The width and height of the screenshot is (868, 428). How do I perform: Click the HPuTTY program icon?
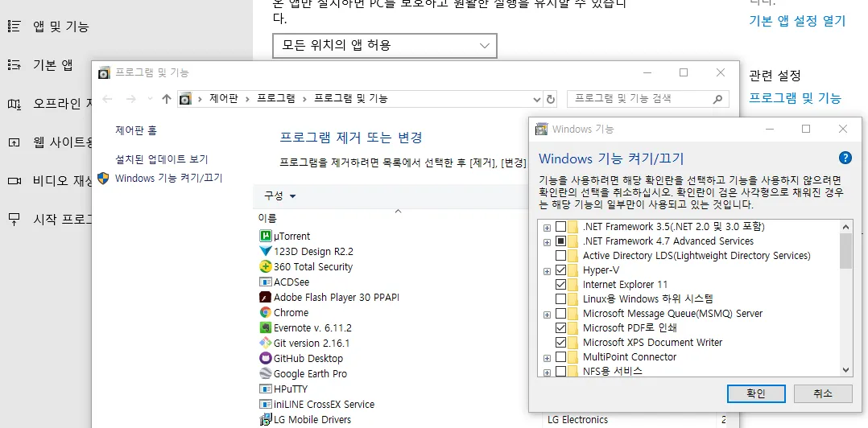click(266, 389)
